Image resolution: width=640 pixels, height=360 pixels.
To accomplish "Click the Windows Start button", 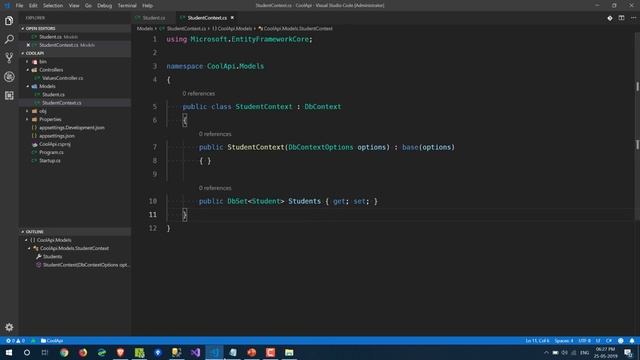I will tap(9, 353).
